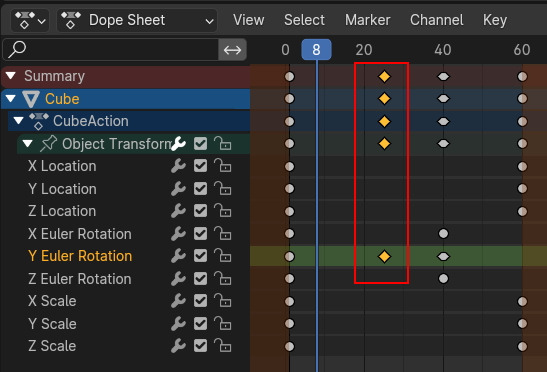The height and width of the screenshot is (372, 547).
Task: Select the Z Euler Rotation channel name
Action: [80, 279]
